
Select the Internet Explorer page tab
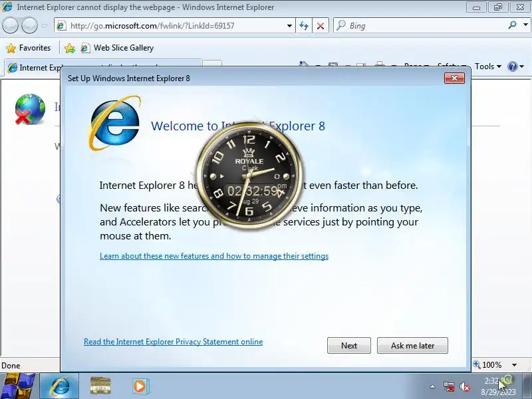pos(102,68)
